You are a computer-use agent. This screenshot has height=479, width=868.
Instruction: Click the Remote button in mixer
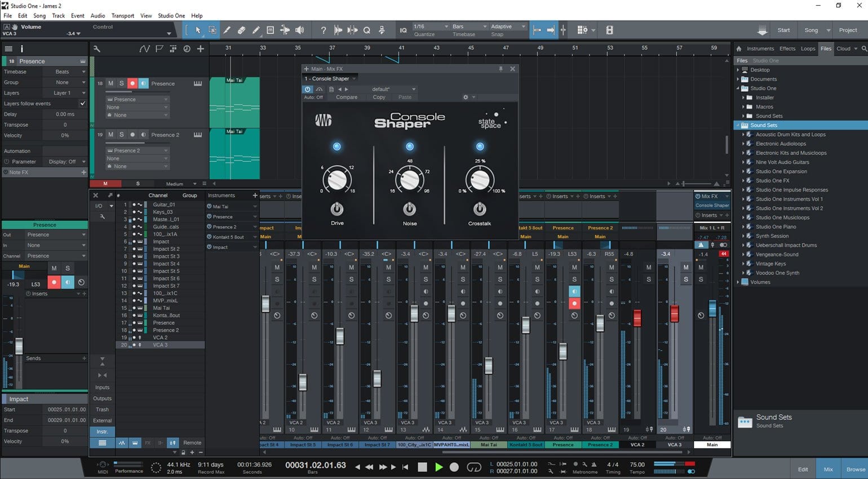tap(192, 442)
